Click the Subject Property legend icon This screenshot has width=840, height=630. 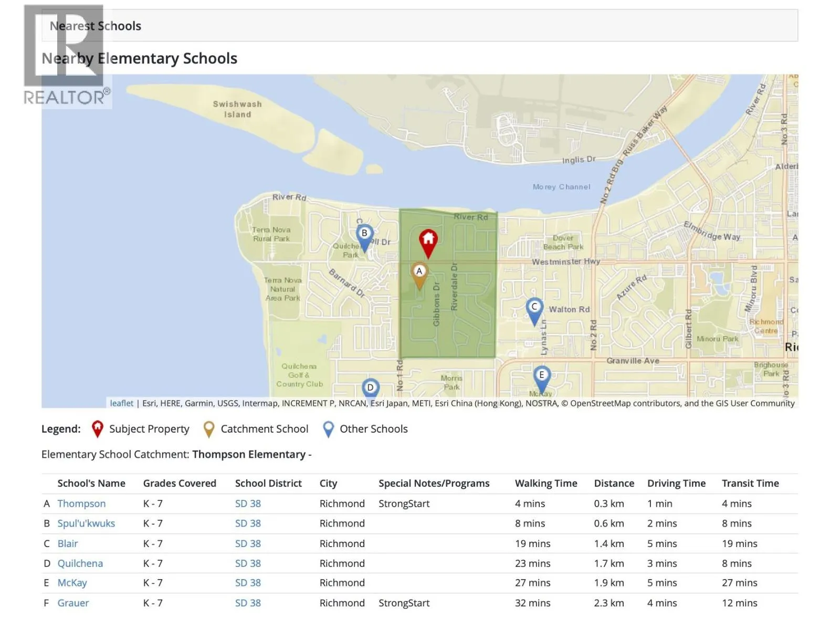click(97, 429)
